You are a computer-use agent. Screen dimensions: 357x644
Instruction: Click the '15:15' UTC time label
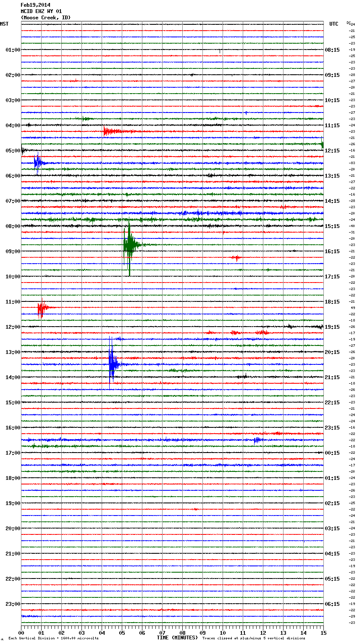[x=332, y=226]
